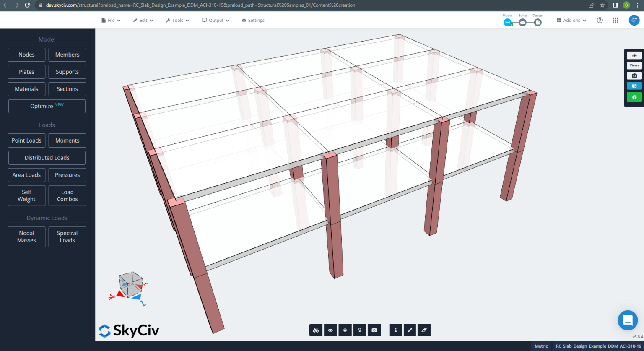Open the blue 3D cube view icon
The height and width of the screenshot is (351, 644).
coord(634,86)
